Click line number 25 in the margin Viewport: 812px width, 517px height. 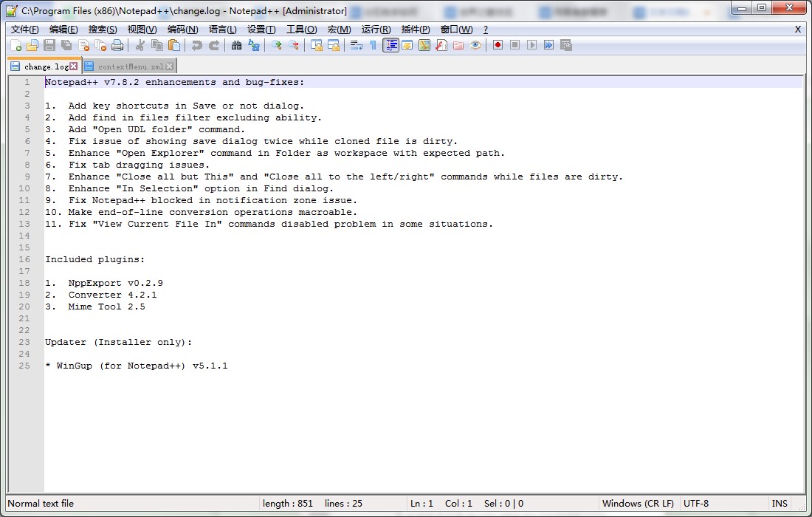click(x=24, y=366)
